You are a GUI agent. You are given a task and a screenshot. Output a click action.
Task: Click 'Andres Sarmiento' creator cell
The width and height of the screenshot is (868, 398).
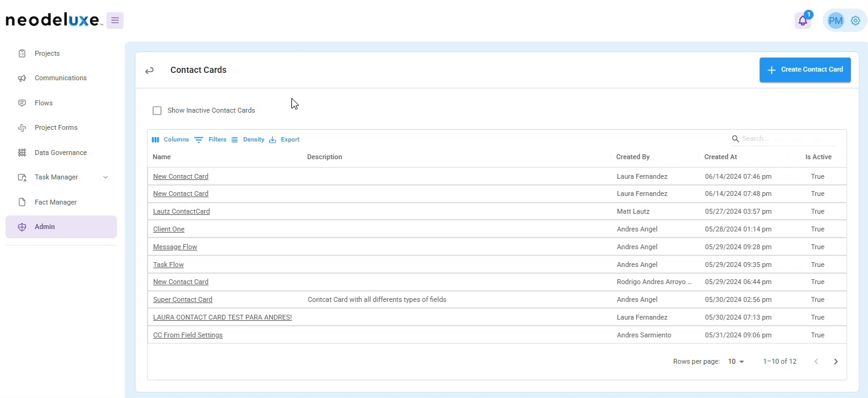pos(644,335)
